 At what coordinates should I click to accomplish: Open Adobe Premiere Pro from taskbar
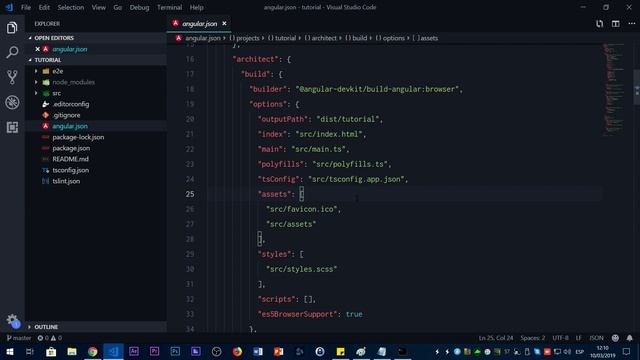(154, 351)
